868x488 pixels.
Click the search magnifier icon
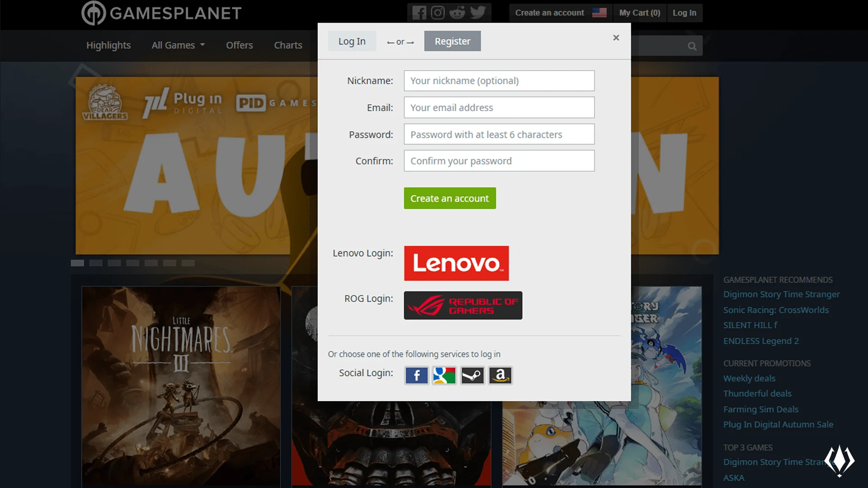coord(692,46)
